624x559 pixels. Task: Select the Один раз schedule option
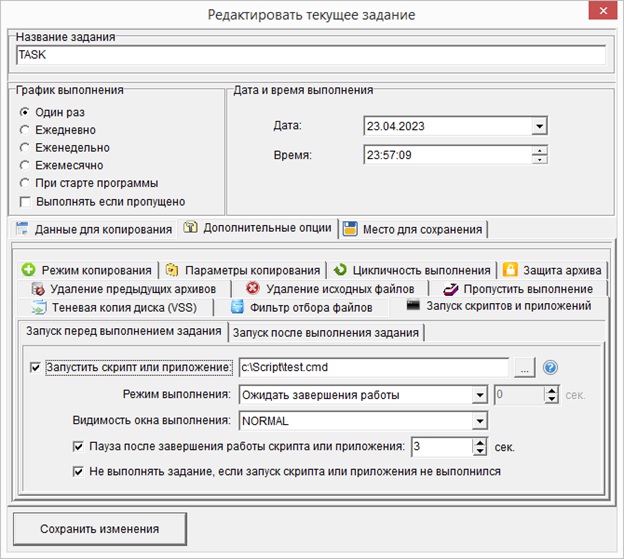[x=25, y=112]
